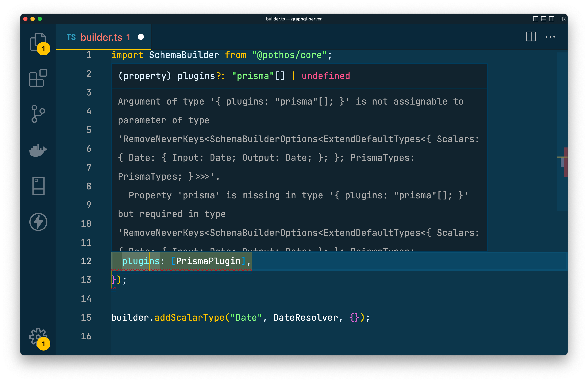The height and width of the screenshot is (382, 588).
Task: Toggle the secondary sidebar visibility
Action: (551, 19)
